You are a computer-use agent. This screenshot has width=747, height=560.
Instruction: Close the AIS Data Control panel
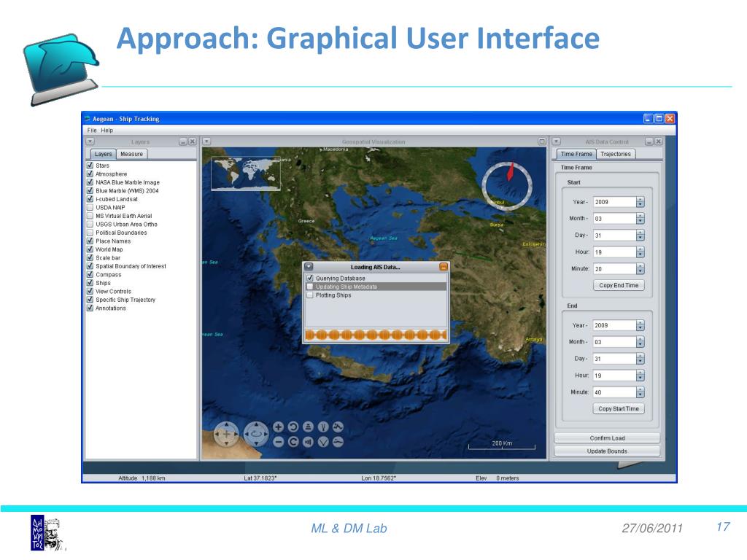(658, 141)
